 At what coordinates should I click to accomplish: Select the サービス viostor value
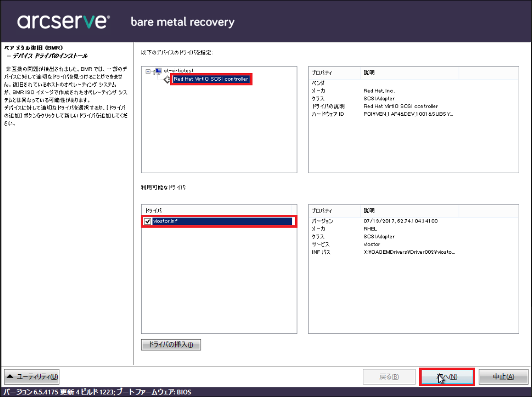(x=372, y=245)
